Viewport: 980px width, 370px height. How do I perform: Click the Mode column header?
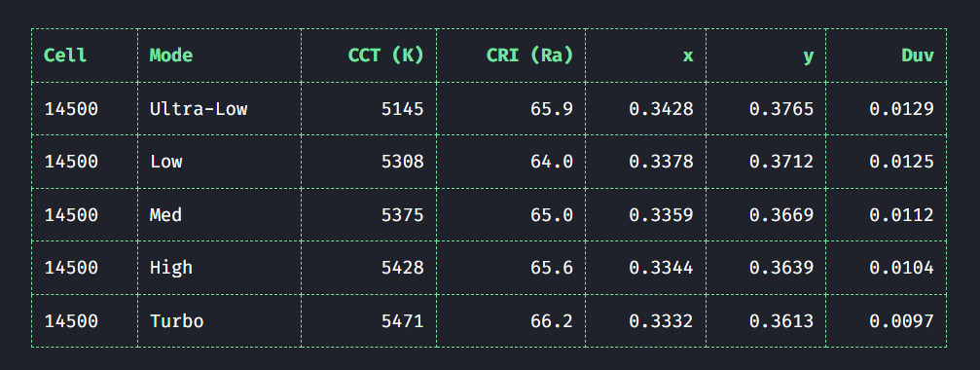pyautogui.click(x=170, y=55)
